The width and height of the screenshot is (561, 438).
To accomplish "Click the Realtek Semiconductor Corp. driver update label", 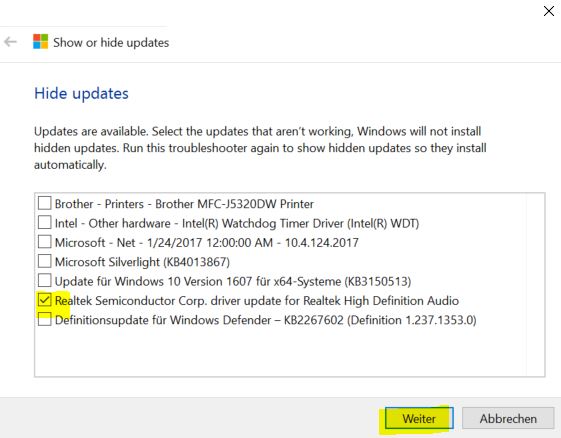I will pyautogui.click(x=257, y=301).
